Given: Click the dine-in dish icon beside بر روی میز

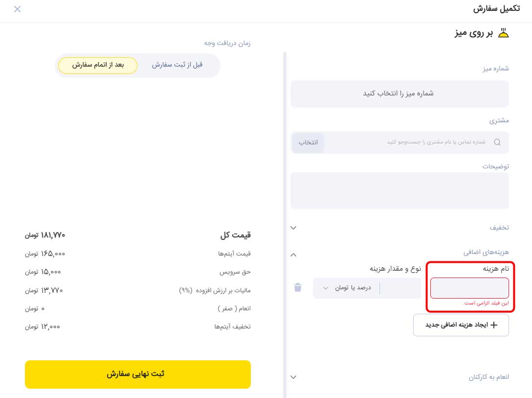Looking at the screenshot, I should coord(503,33).
